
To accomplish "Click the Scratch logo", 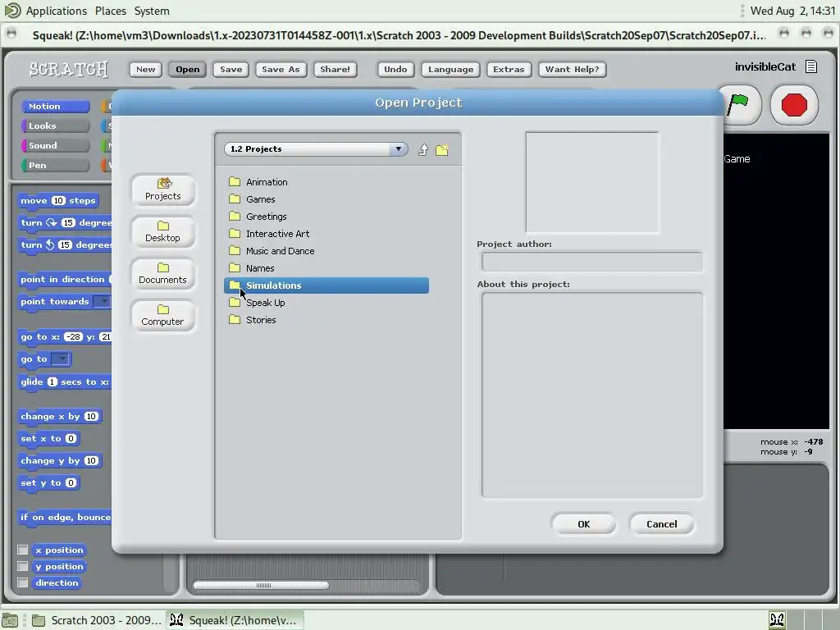I will click(69, 69).
